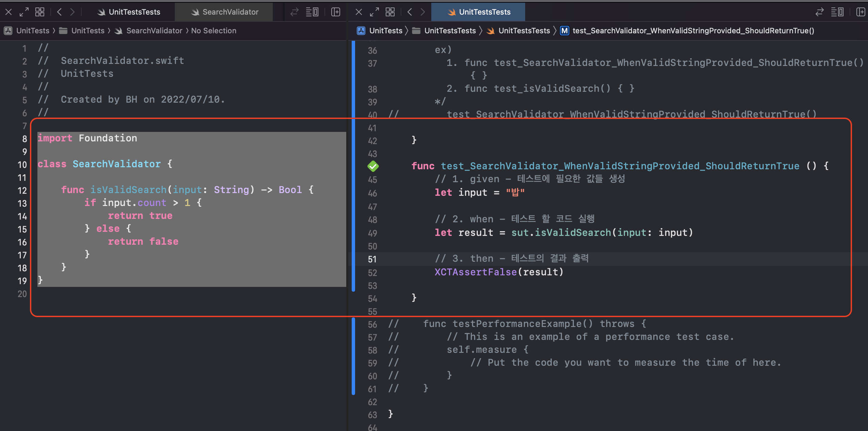Click the related items grid icon in right editor
Image resolution: width=868 pixels, height=431 pixels.
tap(390, 12)
